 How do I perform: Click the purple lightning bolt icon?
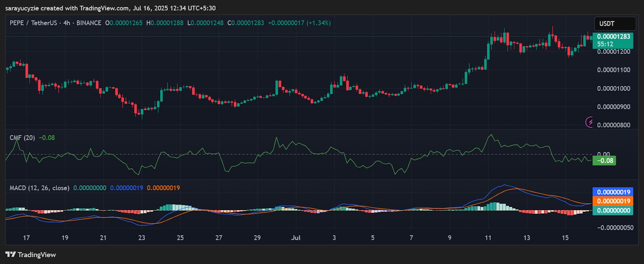pos(589,122)
